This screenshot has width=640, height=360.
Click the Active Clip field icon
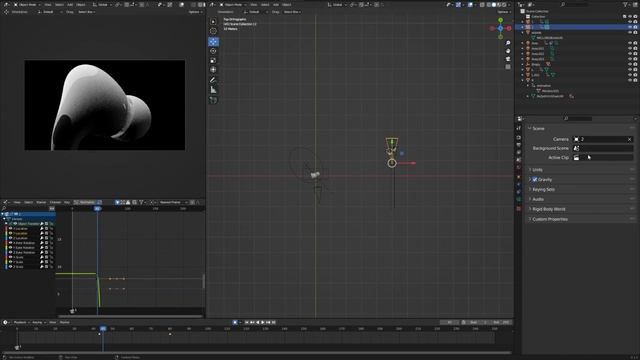coord(576,158)
